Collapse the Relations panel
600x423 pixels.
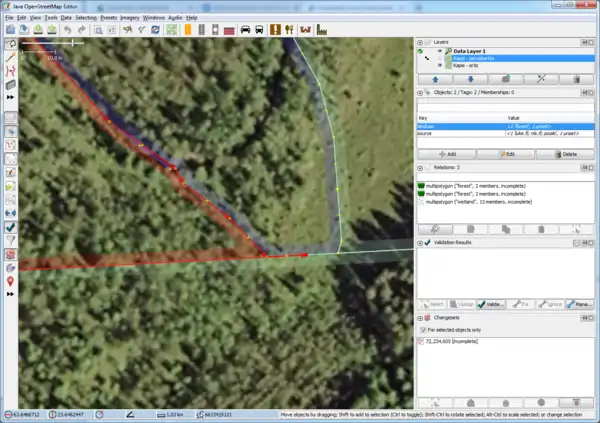coord(420,167)
